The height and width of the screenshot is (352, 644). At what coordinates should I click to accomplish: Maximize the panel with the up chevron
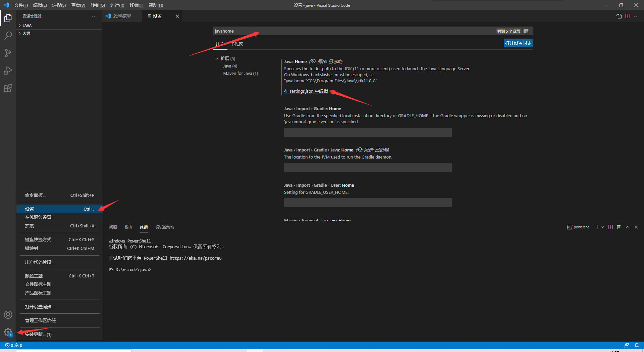click(x=628, y=227)
